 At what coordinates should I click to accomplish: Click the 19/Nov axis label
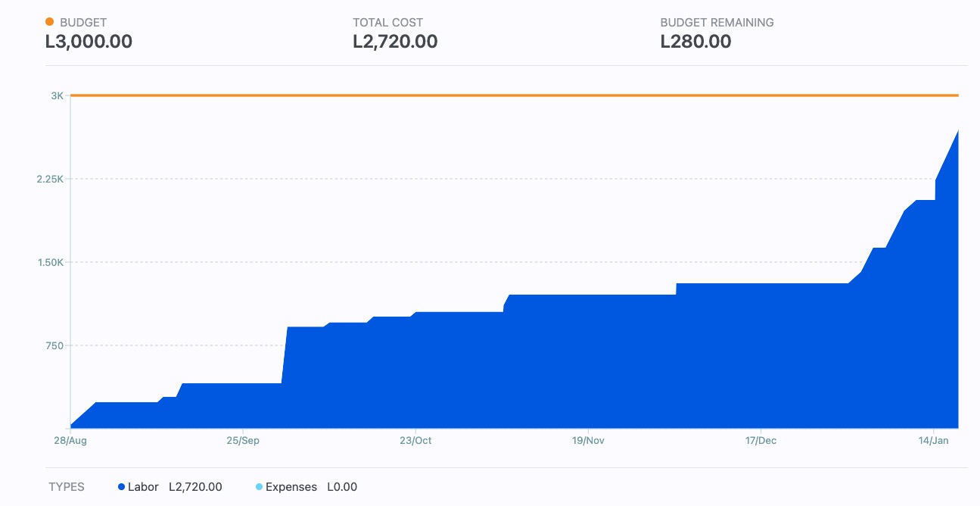point(588,441)
